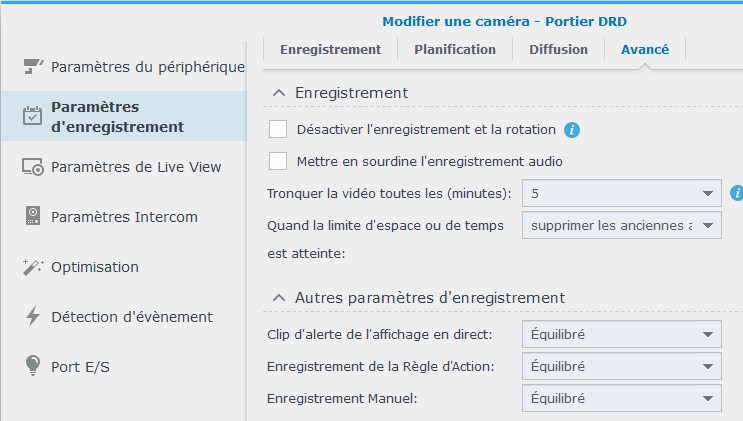Switch to the Planification tab
This screenshot has height=421, width=743.
pos(454,49)
